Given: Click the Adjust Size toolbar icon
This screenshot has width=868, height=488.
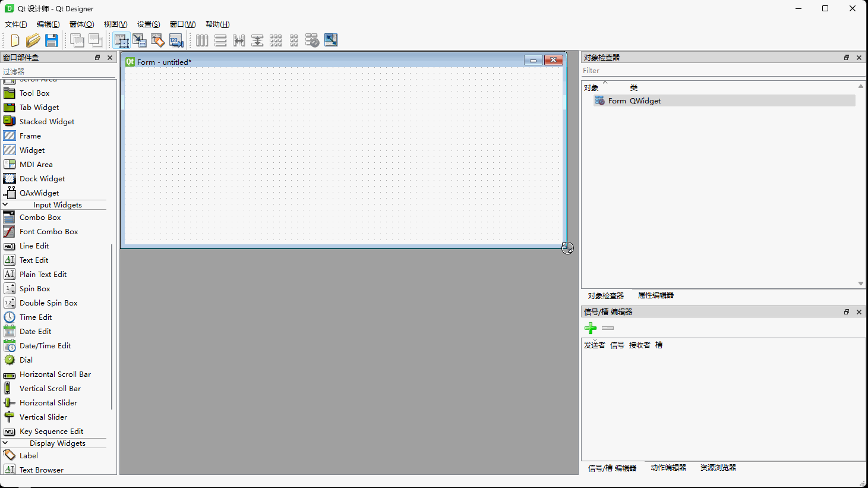Looking at the screenshot, I should point(331,40).
